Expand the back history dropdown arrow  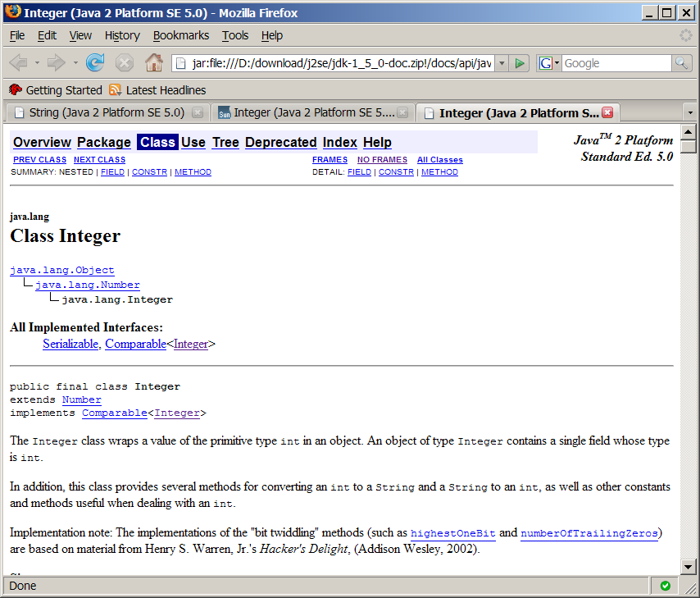(37, 63)
